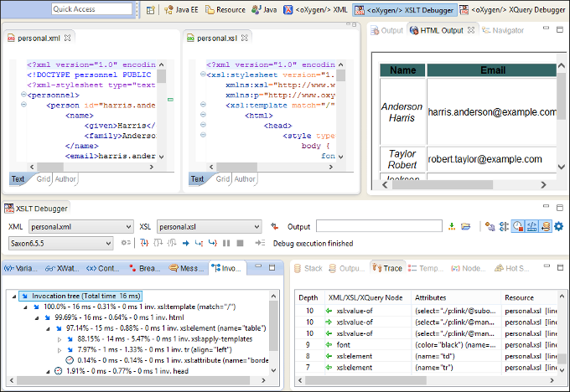Click the Output file input field
570x392 pixels.
coord(379,226)
